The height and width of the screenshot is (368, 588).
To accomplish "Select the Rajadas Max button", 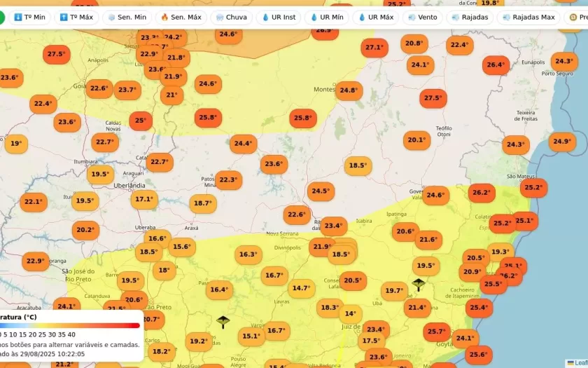I will (x=528, y=17).
